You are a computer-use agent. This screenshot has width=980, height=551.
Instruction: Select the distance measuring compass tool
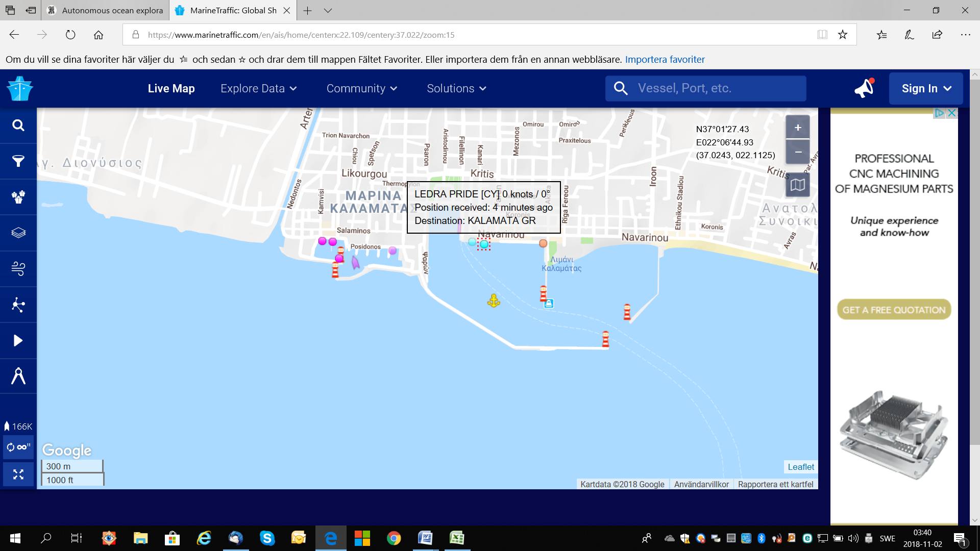[18, 376]
